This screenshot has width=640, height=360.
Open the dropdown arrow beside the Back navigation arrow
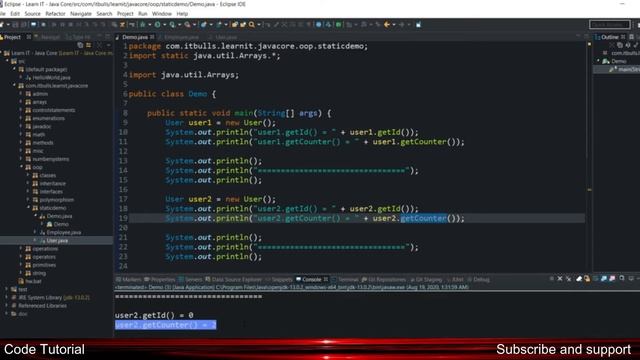coord(394,25)
